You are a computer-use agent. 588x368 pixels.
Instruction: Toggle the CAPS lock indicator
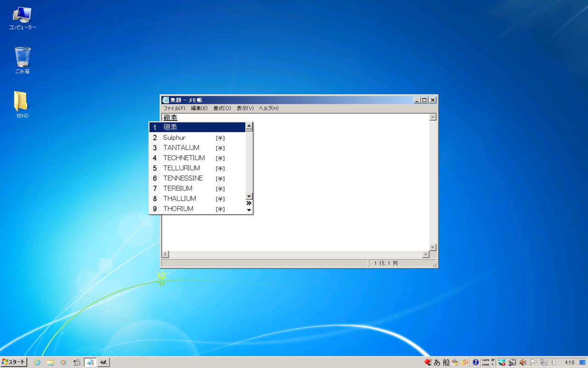click(x=485, y=360)
